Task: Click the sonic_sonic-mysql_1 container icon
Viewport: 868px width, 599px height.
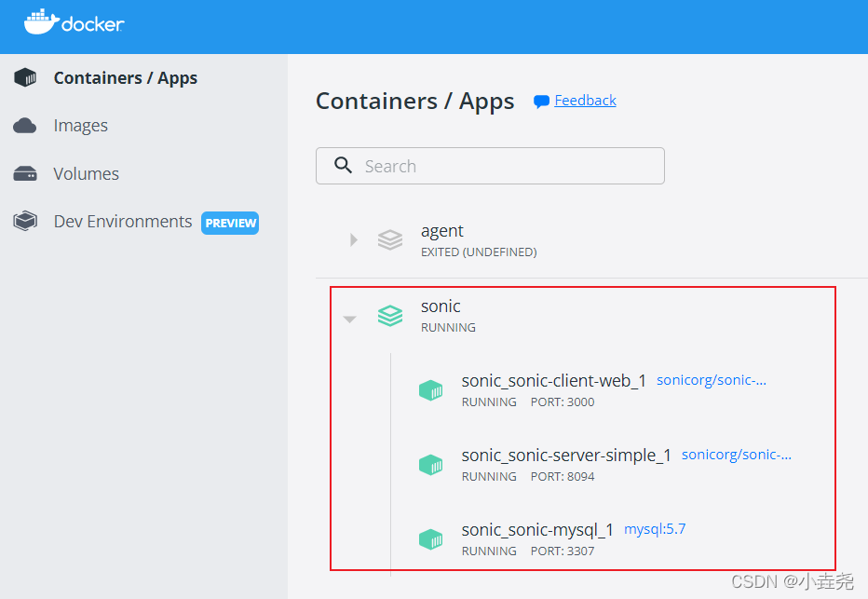Action: tap(430, 539)
